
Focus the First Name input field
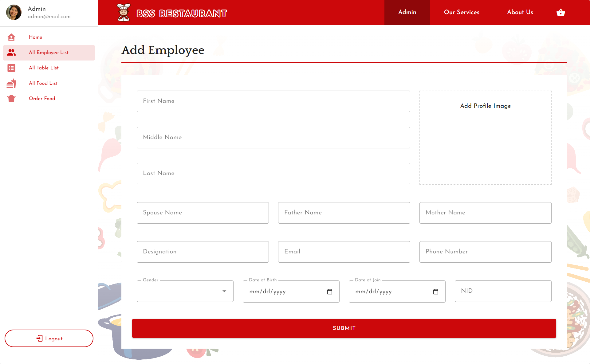coord(273,101)
